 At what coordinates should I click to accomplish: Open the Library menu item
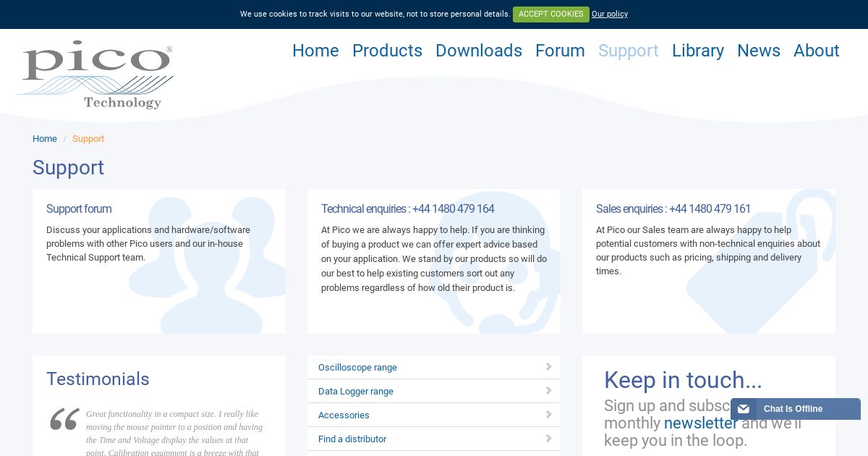[x=698, y=51]
